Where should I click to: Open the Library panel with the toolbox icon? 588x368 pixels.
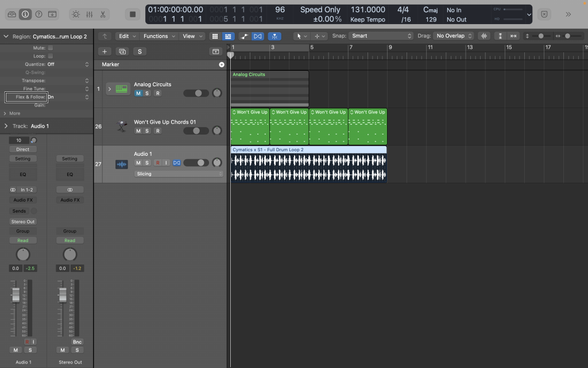point(11,13)
